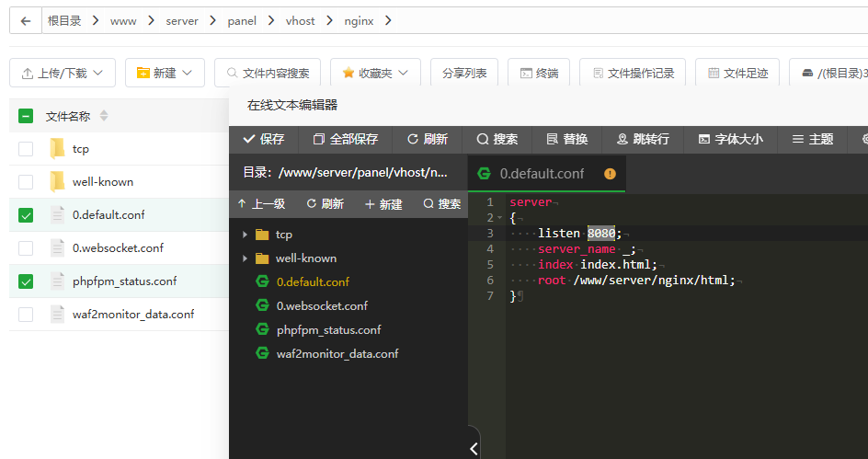Go to the nginx breadcrumb folder
The height and width of the screenshot is (459, 868).
point(359,21)
